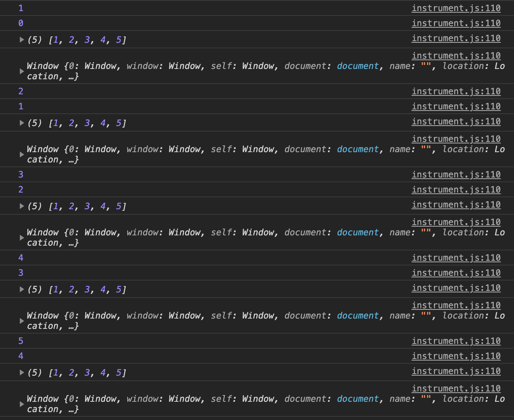Open instrument.js:110 link beside the third array

(x=456, y=204)
